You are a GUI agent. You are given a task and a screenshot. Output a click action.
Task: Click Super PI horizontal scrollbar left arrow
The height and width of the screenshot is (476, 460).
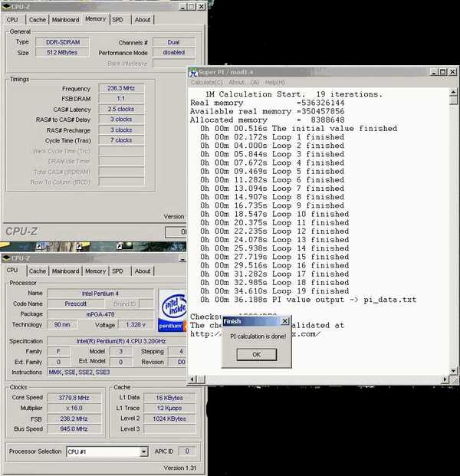click(192, 379)
